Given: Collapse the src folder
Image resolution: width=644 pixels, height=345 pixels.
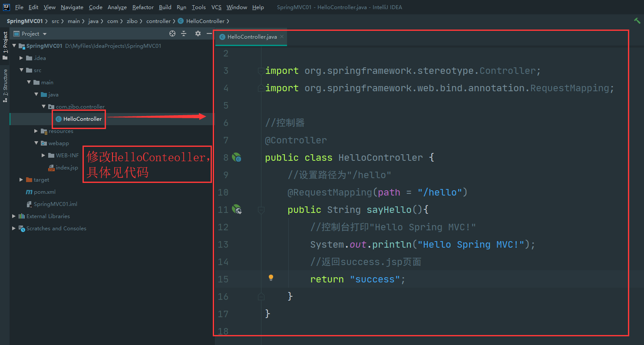Looking at the screenshot, I should [22, 70].
